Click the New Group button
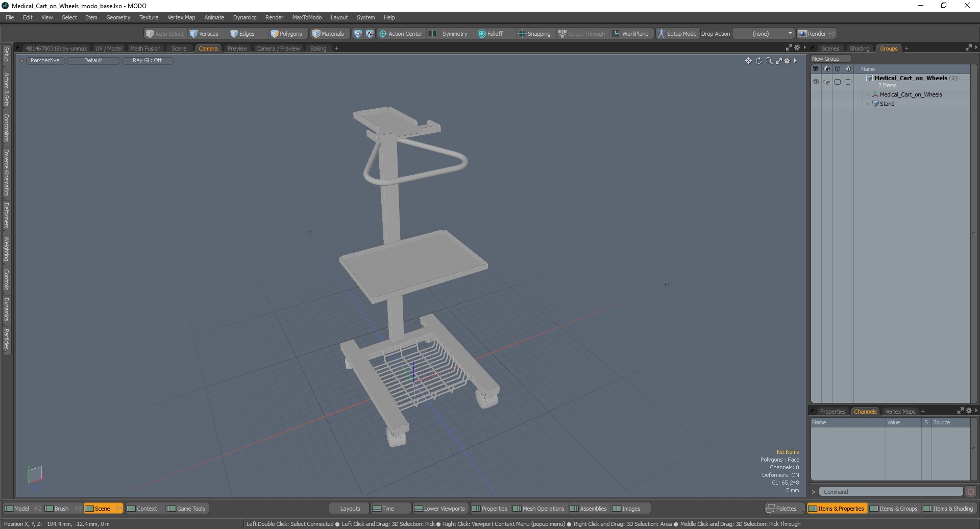The width and height of the screenshot is (980, 529). (830, 59)
